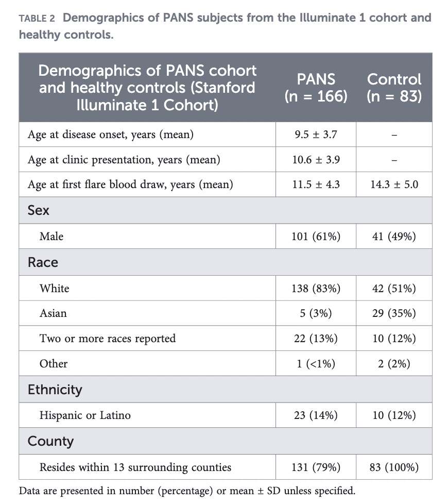The width and height of the screenshot is (448, 504).
Task: Click the TABLE 2 caption label
Action: click(37, 19)
